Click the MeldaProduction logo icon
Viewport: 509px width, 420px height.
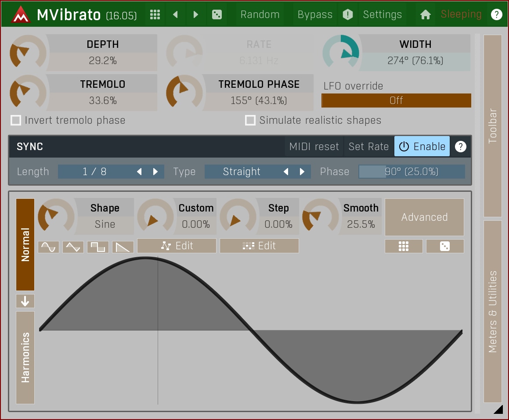[21, 14]
